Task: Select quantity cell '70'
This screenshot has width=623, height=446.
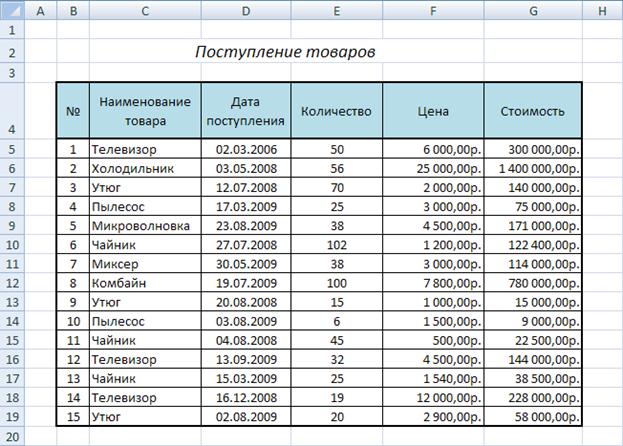Action: (x=337, y=187)
